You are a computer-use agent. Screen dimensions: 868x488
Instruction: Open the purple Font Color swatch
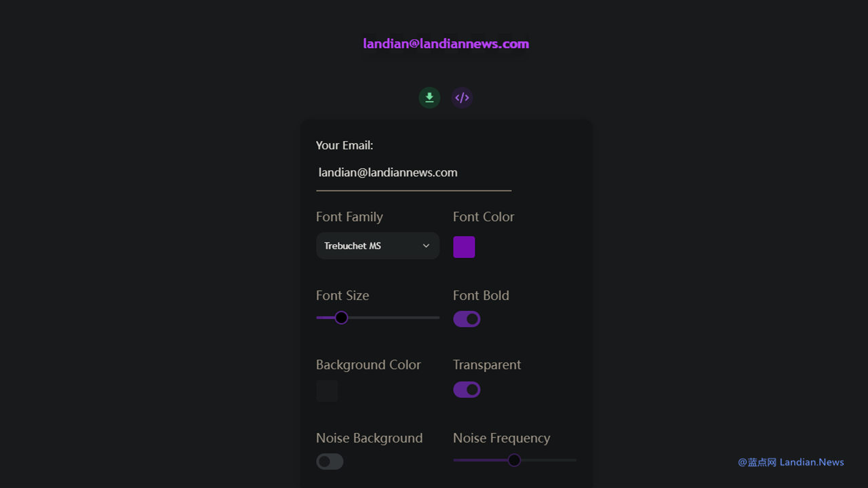pos(464,247)
